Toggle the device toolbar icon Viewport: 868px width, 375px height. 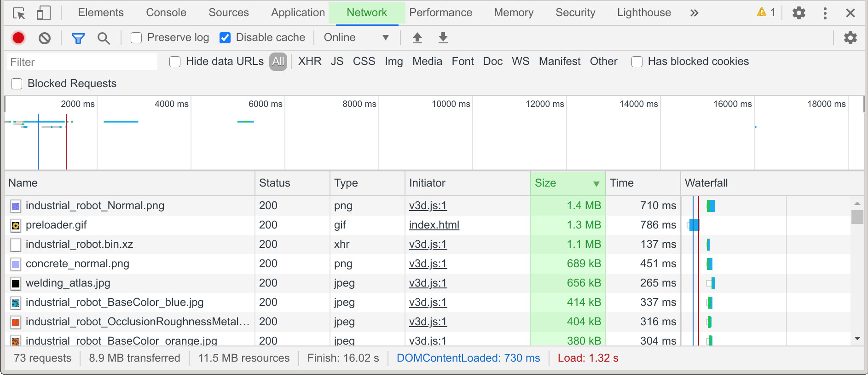pyautogui.click(x=43, y=13)
